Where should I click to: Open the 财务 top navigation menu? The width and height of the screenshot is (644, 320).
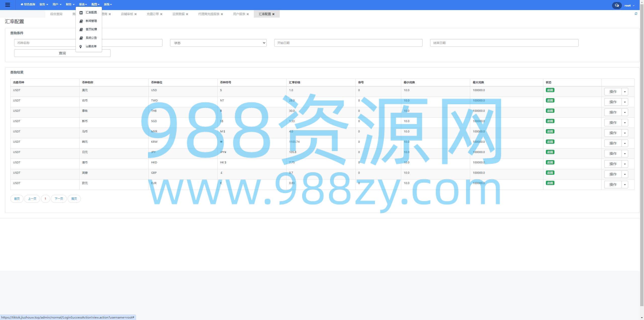coord(70,4)
